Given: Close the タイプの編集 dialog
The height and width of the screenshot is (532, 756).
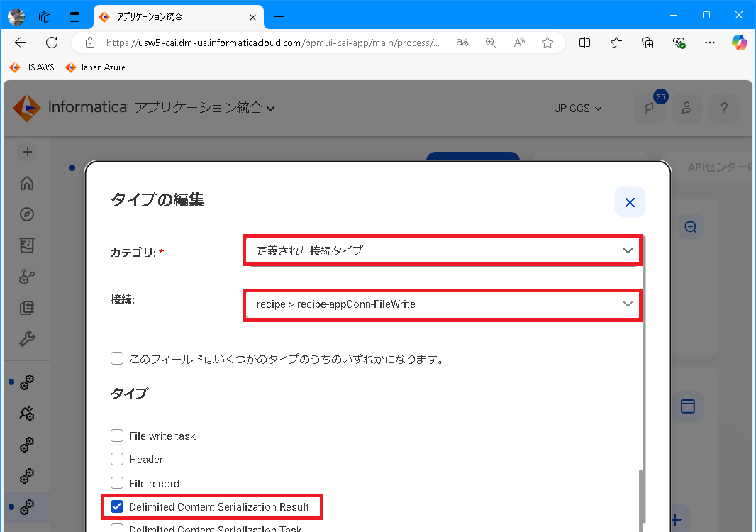Looking at the screenshot, I should [630, 202].
